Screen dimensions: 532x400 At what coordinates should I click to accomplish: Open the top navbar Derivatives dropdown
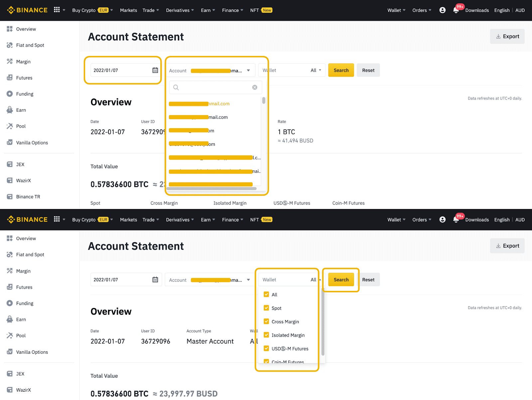click(x=180, y=10)
